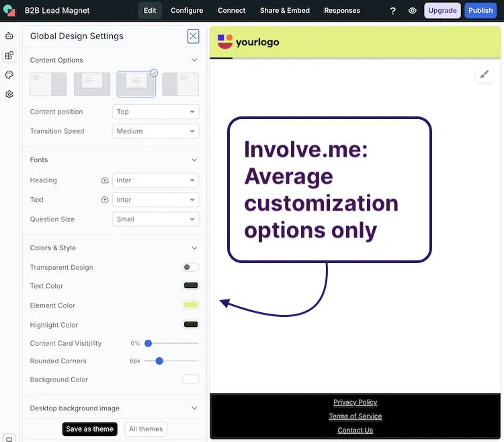Switch to the Edit tab
504x442 pixels.
(x=150, y=11)
